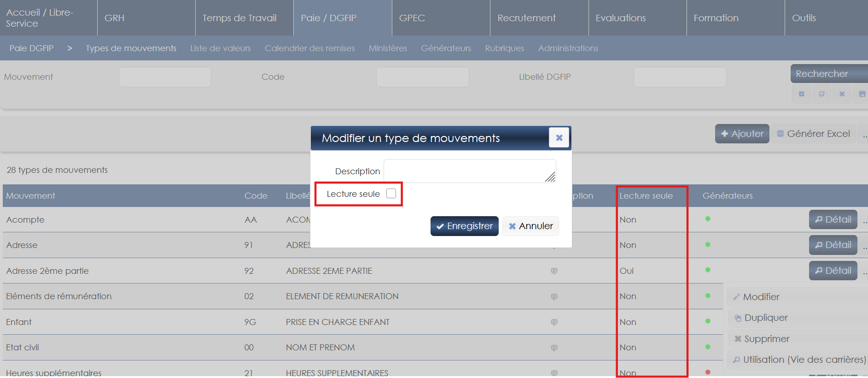
Task: Click the comment icon in the Etat civil row
Action: click(x=554, y=348)
